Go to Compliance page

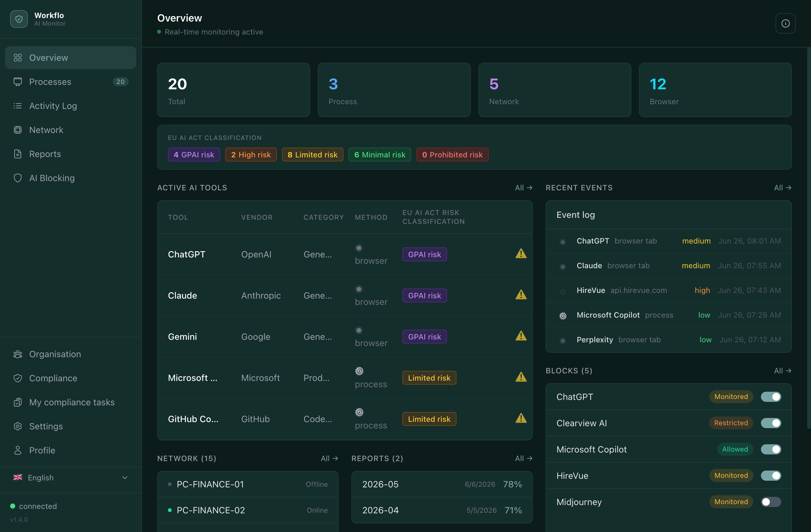coord(71,378)
